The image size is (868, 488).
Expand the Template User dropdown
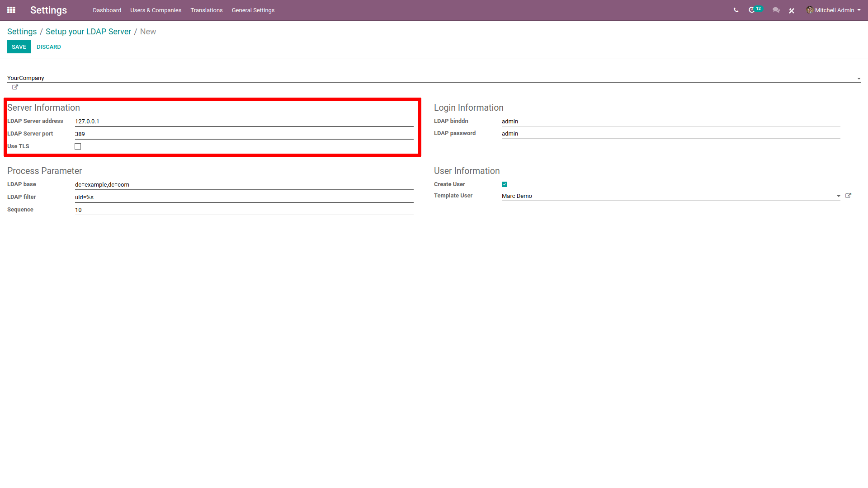click(838, 196)
